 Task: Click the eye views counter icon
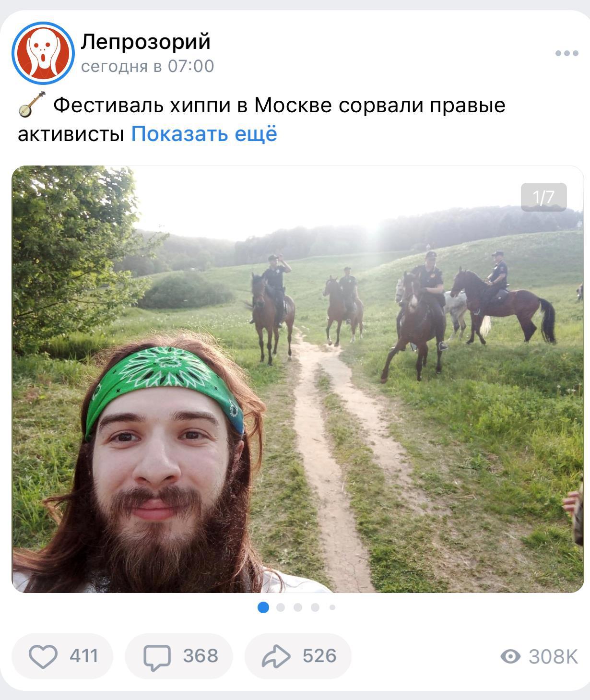point(510,656)
